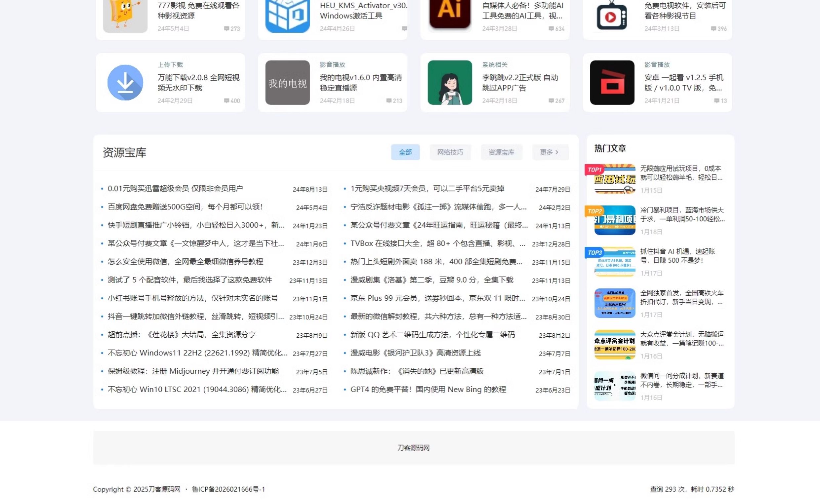Click the comment icon showing 396
The width and height of the screenshot is (820, 504).
coord(714,29)
